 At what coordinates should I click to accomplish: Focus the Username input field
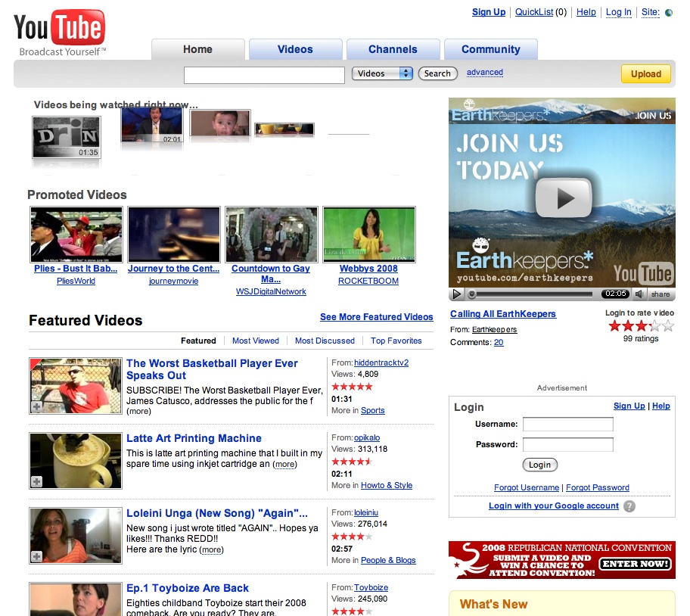coord(568,424)
